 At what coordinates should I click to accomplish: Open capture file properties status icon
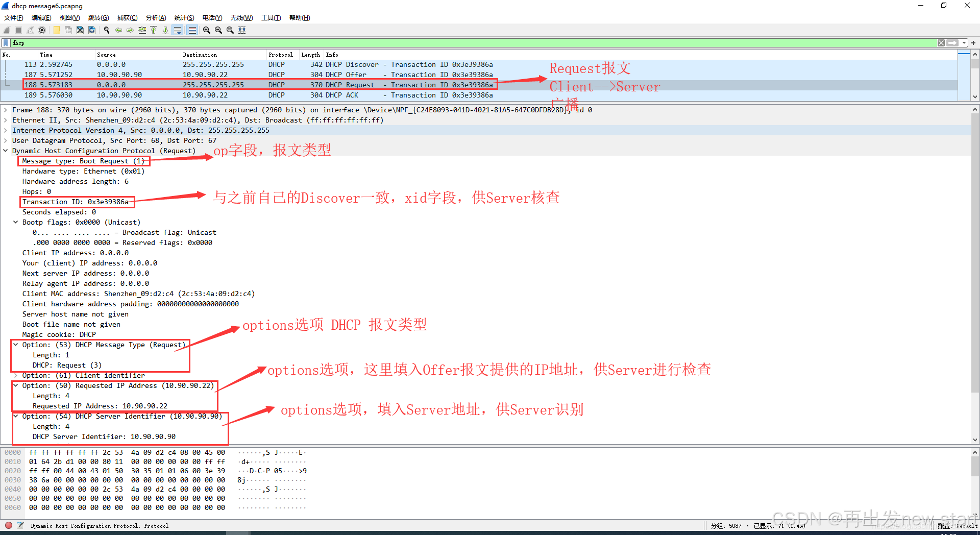(20, 525)
